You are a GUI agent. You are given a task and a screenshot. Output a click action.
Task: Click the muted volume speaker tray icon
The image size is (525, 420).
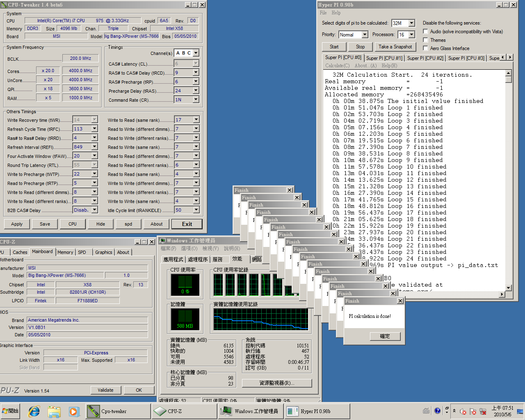point(463,411)
